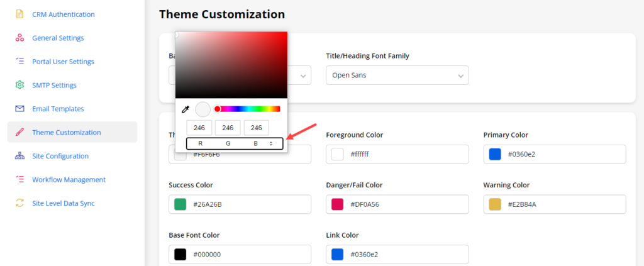Click the current color preview circle
The image size is (644, 266).
click(x=203, y=109)
